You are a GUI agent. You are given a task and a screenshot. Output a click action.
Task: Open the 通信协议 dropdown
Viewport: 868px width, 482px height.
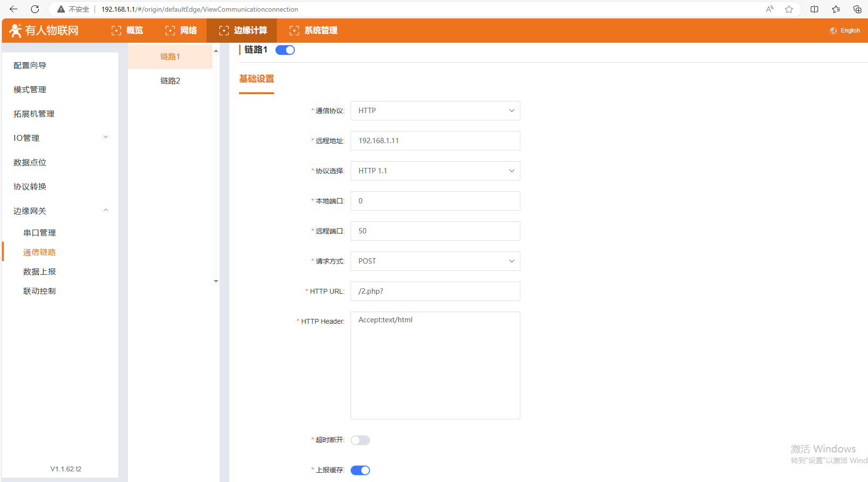[435, 111]
